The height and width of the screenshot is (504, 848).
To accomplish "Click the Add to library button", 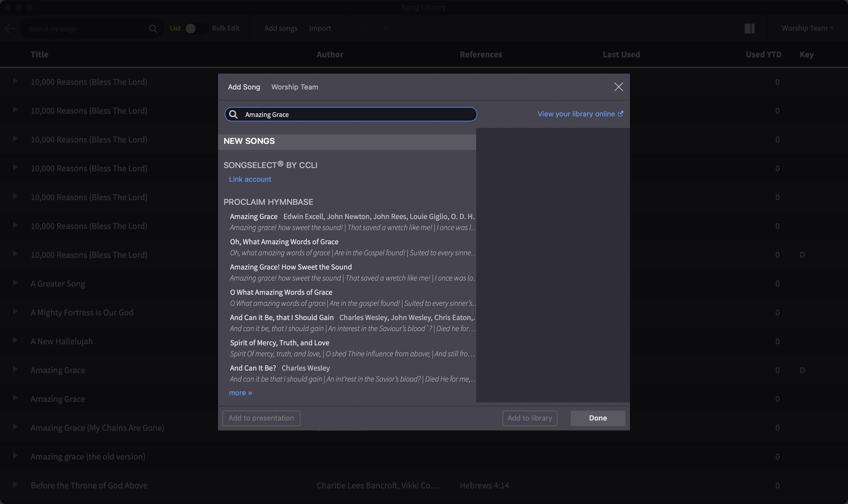I will point(530,418).
